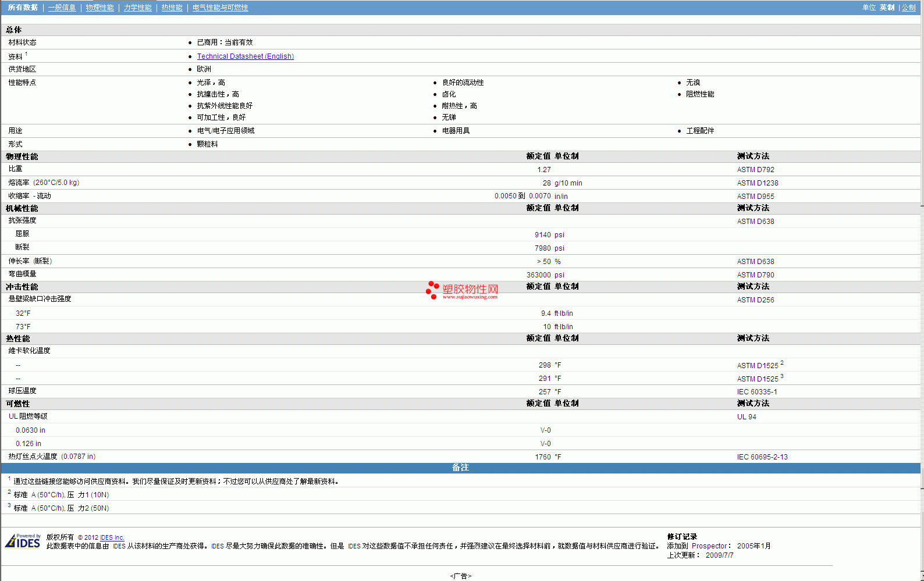The height and width of the screenshot is (581, 924).
Task: Select 英制 units
Action: tap(887, 8)
